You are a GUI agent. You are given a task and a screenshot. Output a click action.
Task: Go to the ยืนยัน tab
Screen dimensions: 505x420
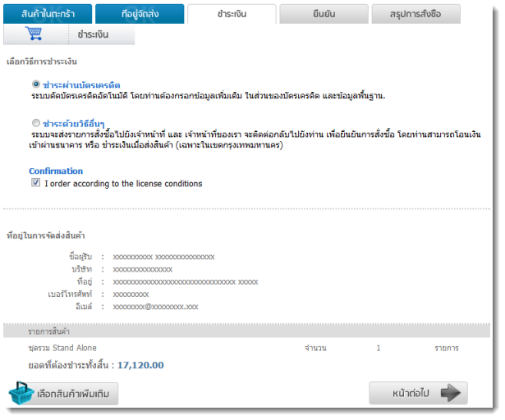pyautogui.click(x=322, y=14)
